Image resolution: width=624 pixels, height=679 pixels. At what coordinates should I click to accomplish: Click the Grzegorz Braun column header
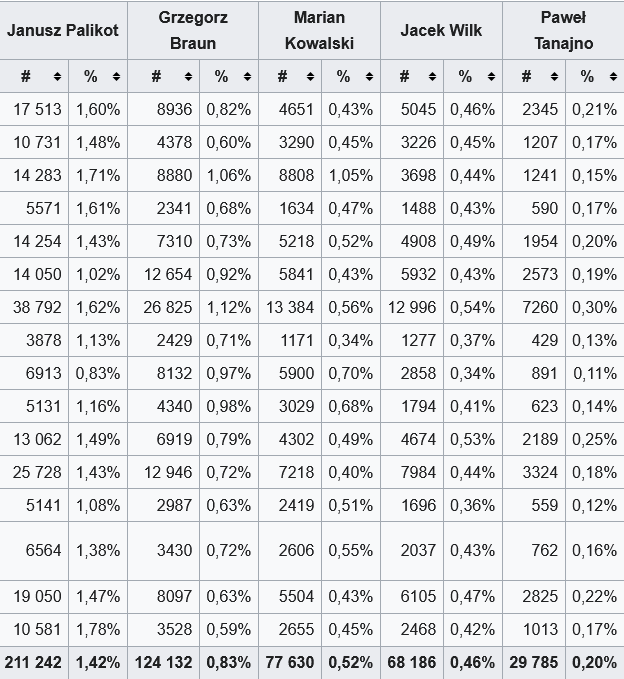[x=193, y=30]
